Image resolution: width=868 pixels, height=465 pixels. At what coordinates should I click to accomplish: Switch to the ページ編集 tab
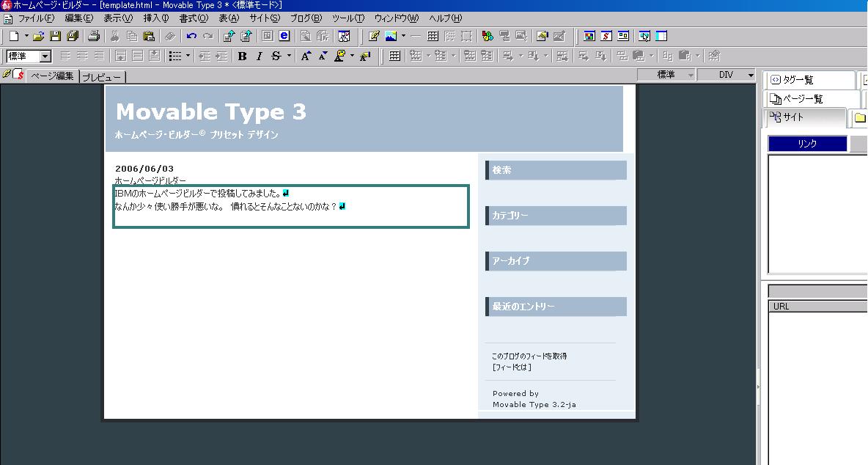[x=52, y=76]
